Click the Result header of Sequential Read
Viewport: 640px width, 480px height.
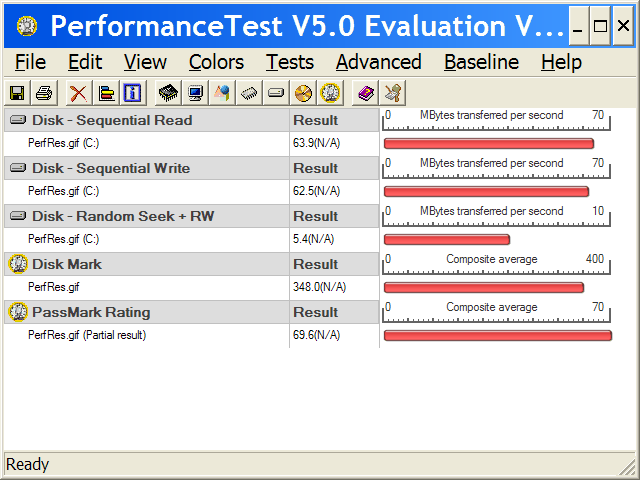click(x=334, y=120)
